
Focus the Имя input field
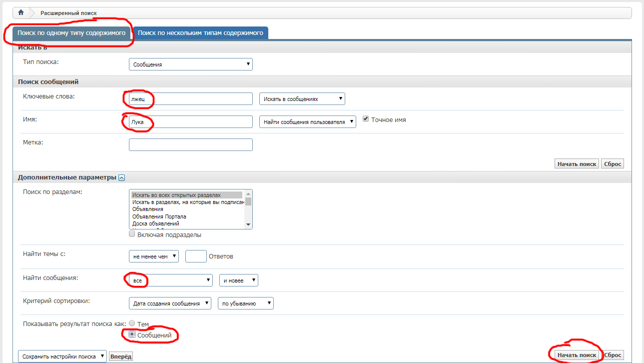pyautogui.click(x=191, y=122)
